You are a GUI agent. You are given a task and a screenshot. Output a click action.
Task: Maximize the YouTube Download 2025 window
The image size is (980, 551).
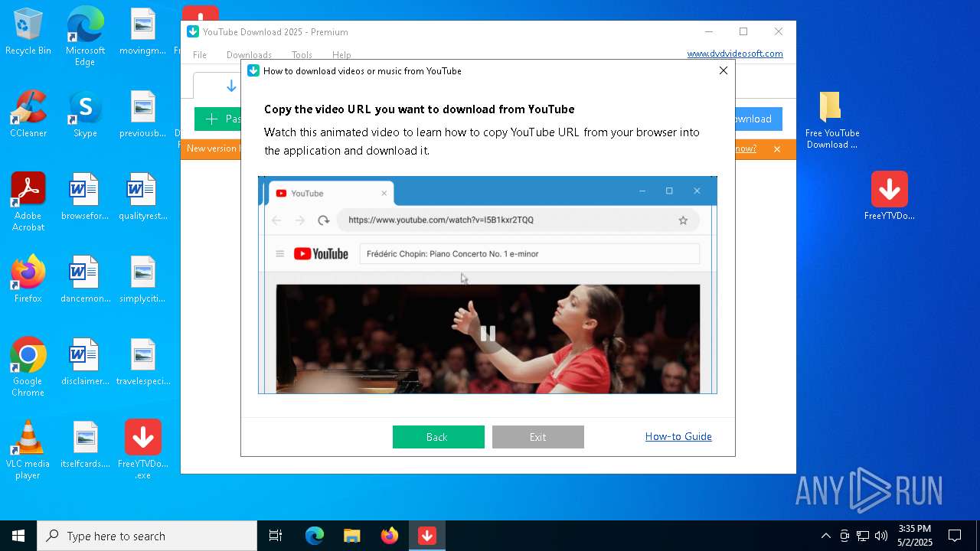tap(743, 31)
